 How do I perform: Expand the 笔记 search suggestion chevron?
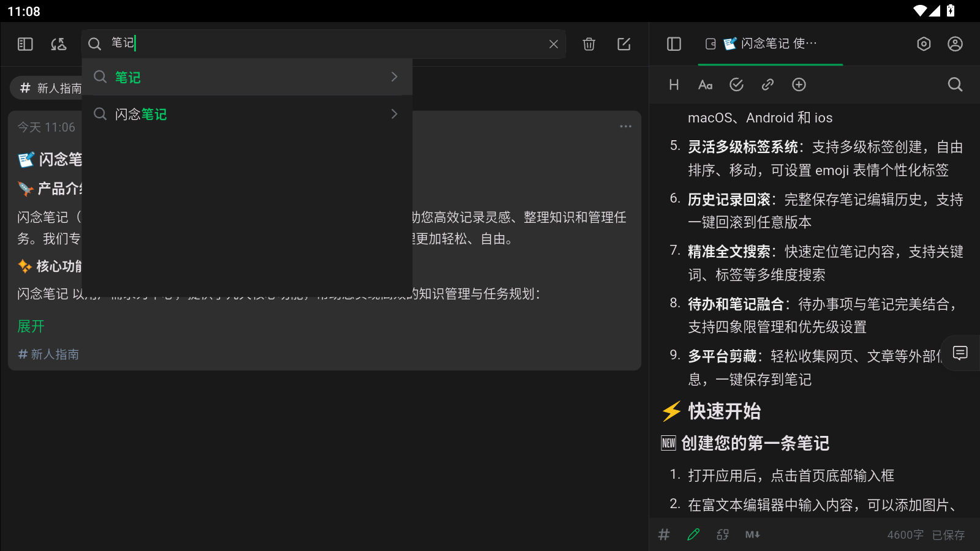394,77
